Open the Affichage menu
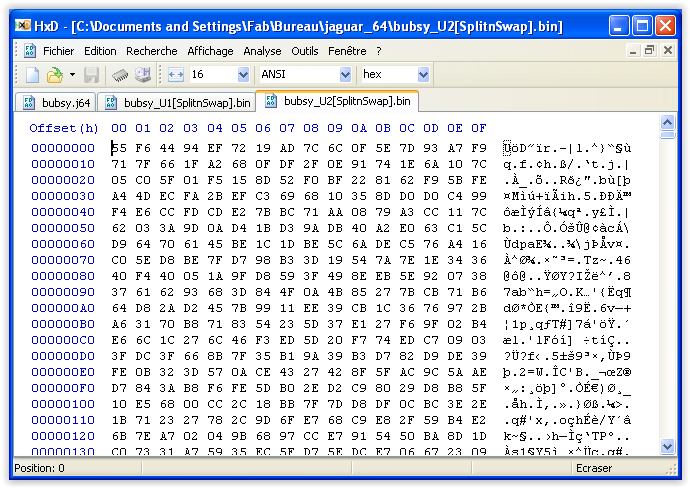This screenshot has width=690, height=488. 210,51
